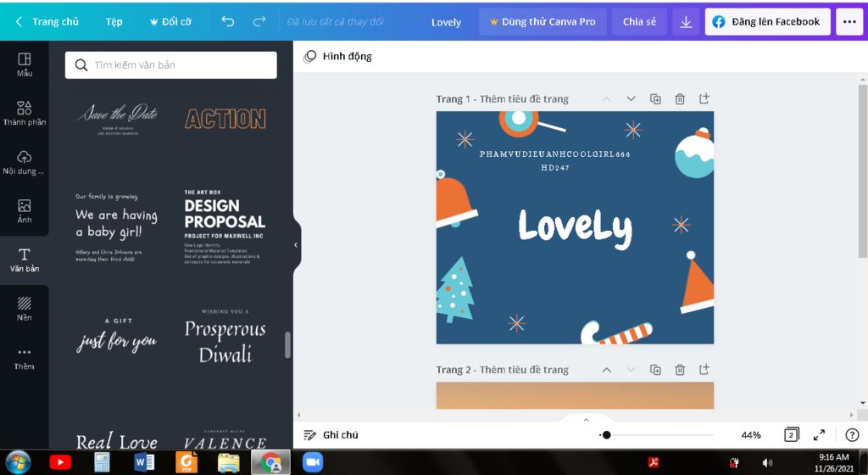Open the Nền background panel
This screenshot has height=475, width=868.
coord(25,309)
